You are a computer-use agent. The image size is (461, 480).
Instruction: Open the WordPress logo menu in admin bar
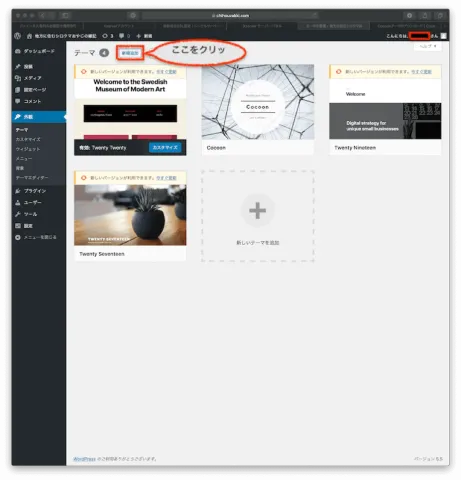point(18,36)
